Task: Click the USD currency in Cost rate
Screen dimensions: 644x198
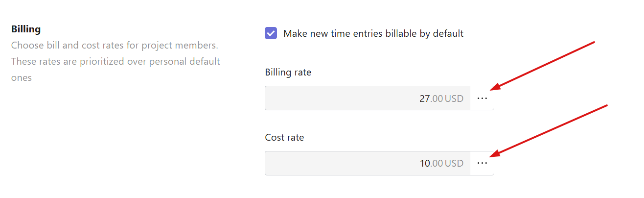Action: click(x=454, y=164)
